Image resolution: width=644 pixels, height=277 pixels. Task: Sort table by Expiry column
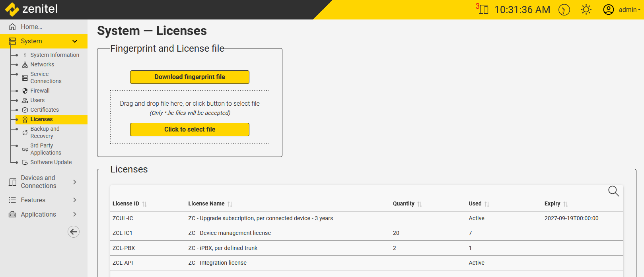565,204
